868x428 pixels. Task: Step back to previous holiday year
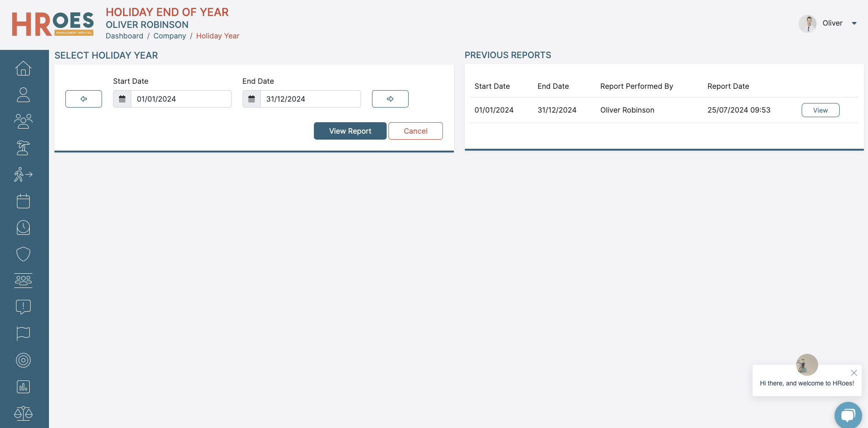pos(84,99)
